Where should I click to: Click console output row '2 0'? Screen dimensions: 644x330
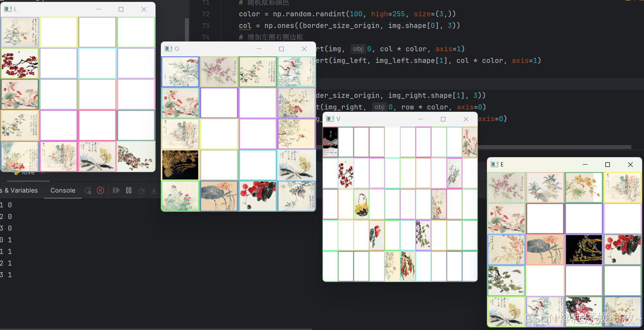(6, 217)
